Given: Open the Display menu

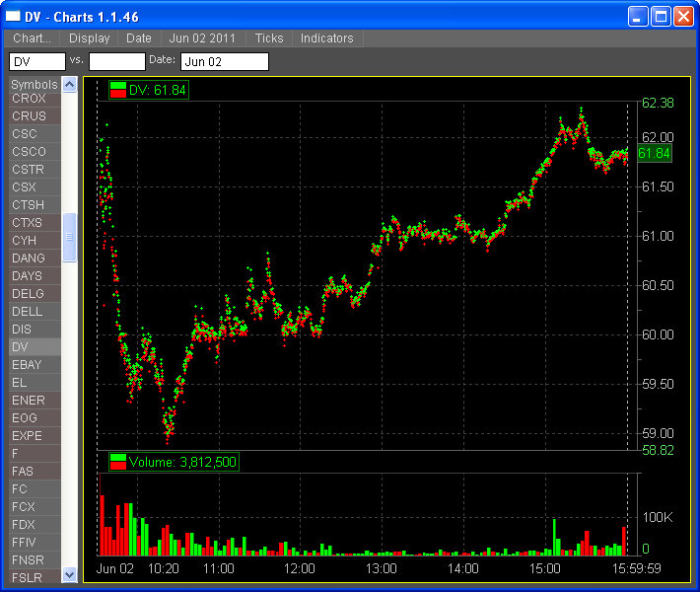Looking at the screenshot, I should click(90, 38).
